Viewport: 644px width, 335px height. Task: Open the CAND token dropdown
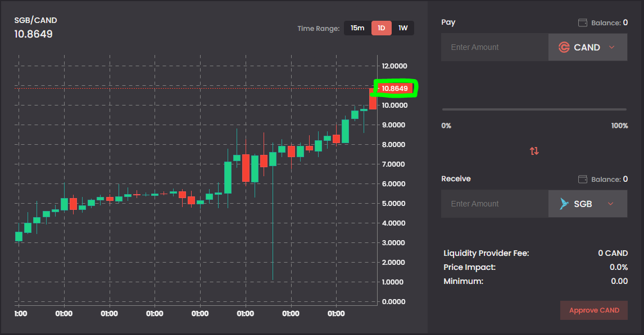click(588, 47)
